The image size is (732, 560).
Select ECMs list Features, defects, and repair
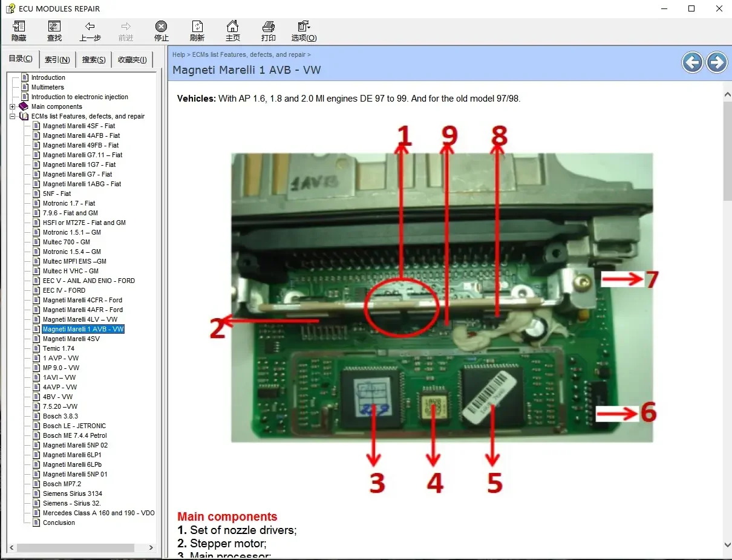(88, 116)
